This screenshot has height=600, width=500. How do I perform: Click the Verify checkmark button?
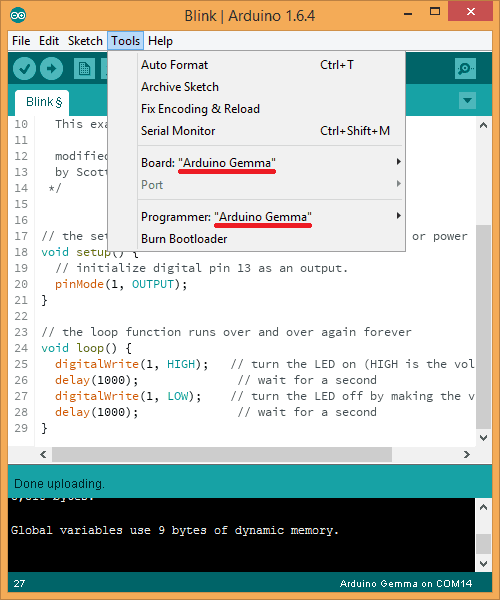pyautogui.click(x=24, y=69)
